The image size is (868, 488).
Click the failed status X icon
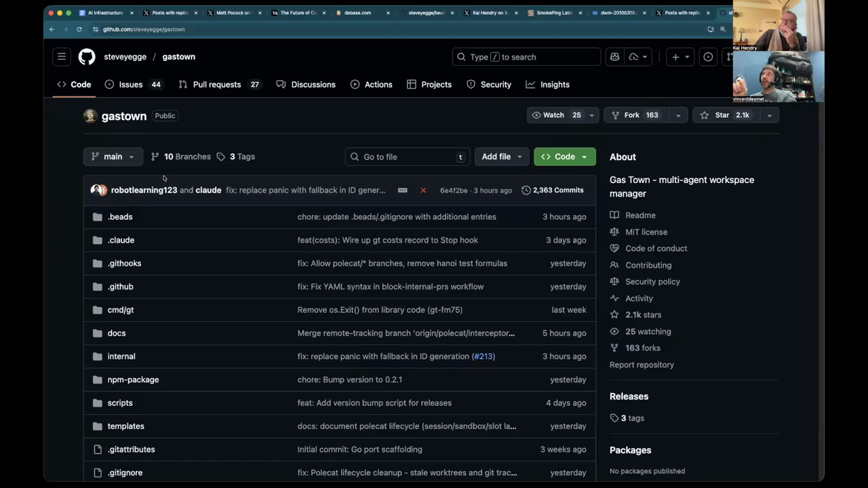[423, 190]
